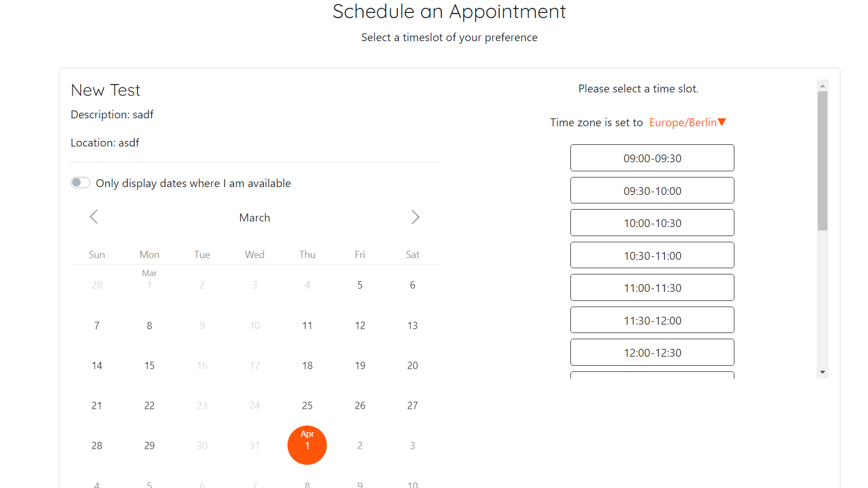Select the 09:30-10:00 time slot
868x488 pixels.
(x=652, y=190)
